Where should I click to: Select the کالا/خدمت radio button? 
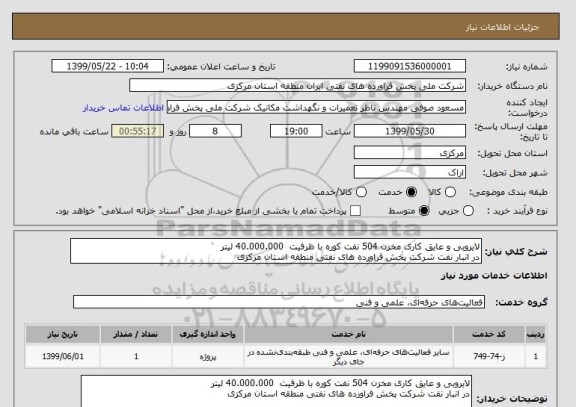[361, 192]
